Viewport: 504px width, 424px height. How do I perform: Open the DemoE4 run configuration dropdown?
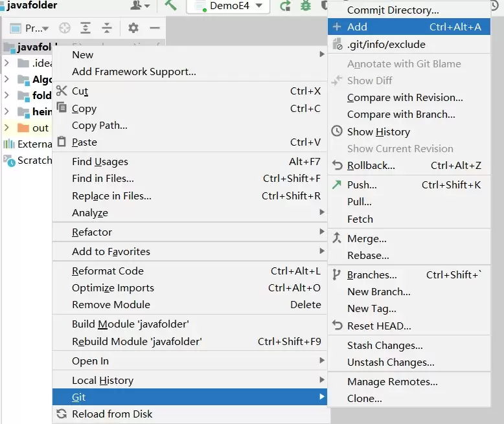tap(228, 6)
